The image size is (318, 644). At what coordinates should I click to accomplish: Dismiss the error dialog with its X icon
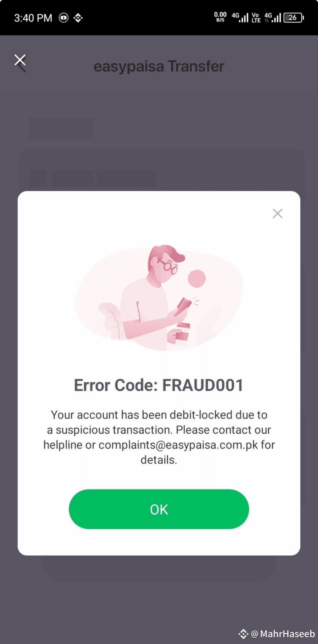pos(278,214)
